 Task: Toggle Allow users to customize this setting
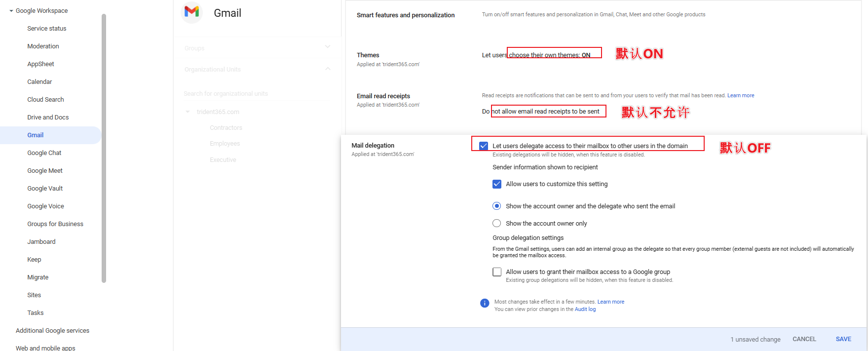(497, 184)
